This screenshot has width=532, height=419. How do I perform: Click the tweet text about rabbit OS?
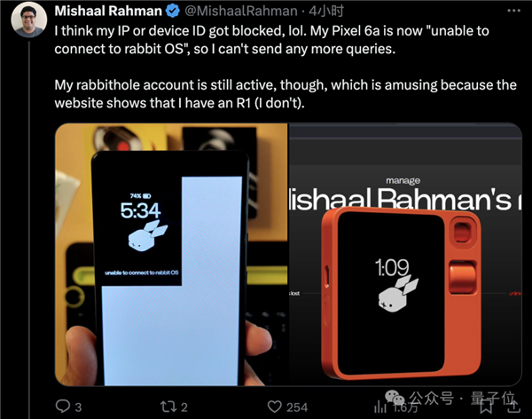click(271, 40)
